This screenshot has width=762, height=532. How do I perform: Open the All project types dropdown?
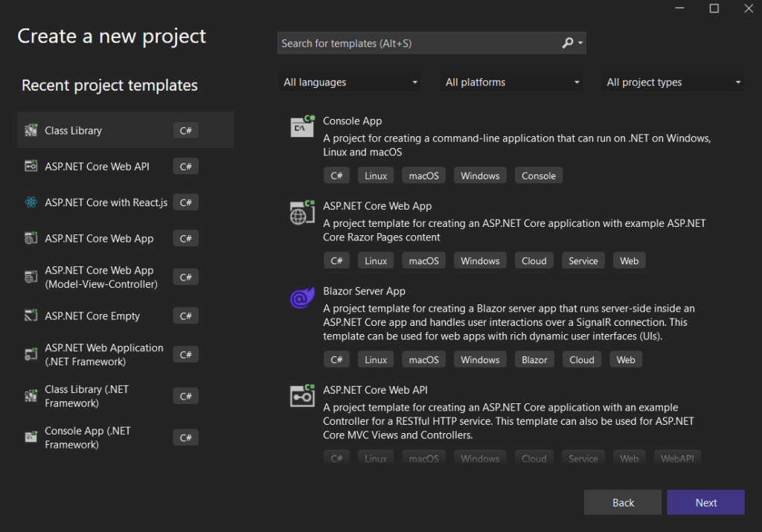click(x=672, y=82)
